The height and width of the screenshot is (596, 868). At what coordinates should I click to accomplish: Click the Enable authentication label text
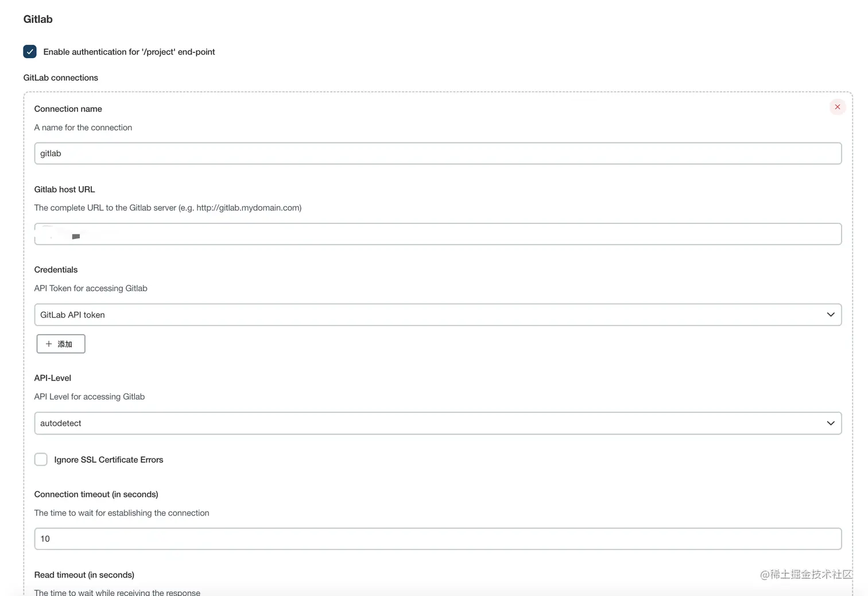pyautogui.click(x=129, y=52)
